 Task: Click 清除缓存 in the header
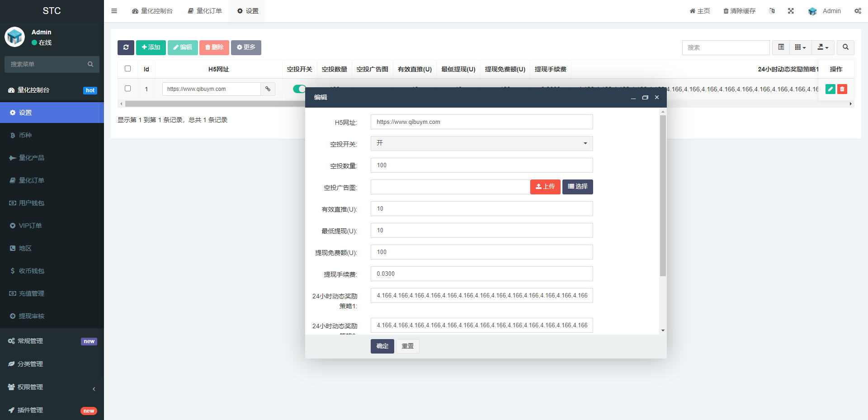pos(740,11)
